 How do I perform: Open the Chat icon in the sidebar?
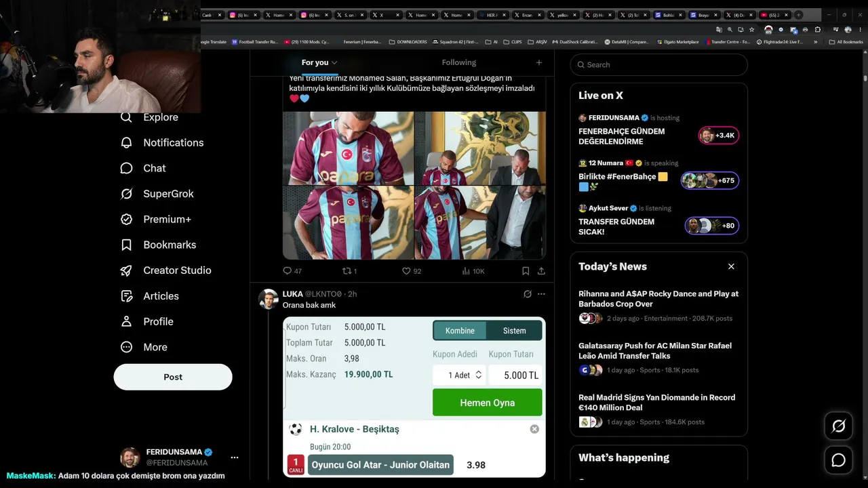coord(126,168)
